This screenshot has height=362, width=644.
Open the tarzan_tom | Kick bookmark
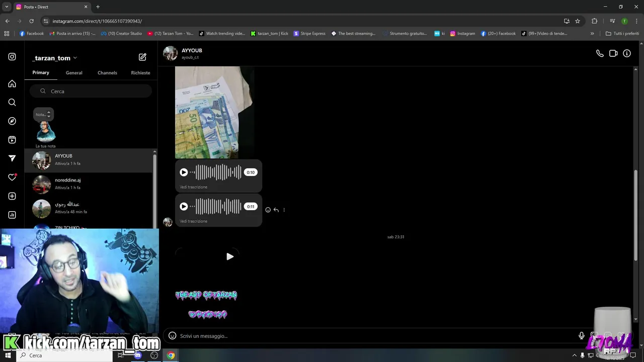(x=269, y=34)
